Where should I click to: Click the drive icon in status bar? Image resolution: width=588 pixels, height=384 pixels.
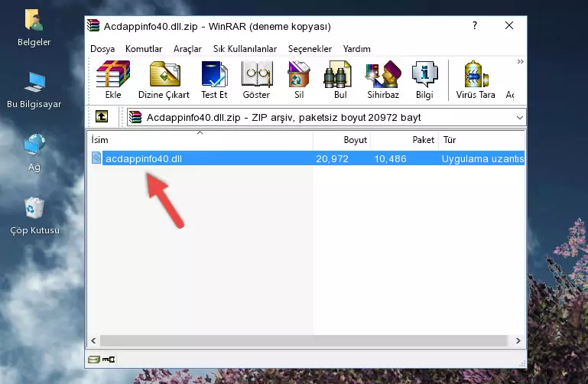(x=93, y=360)
